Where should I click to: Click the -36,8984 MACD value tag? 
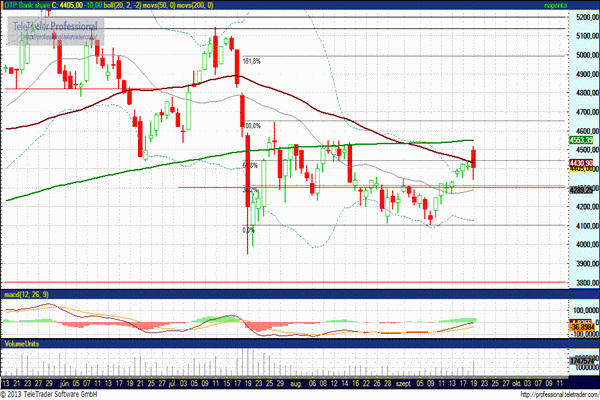click(x=582, y=326)
